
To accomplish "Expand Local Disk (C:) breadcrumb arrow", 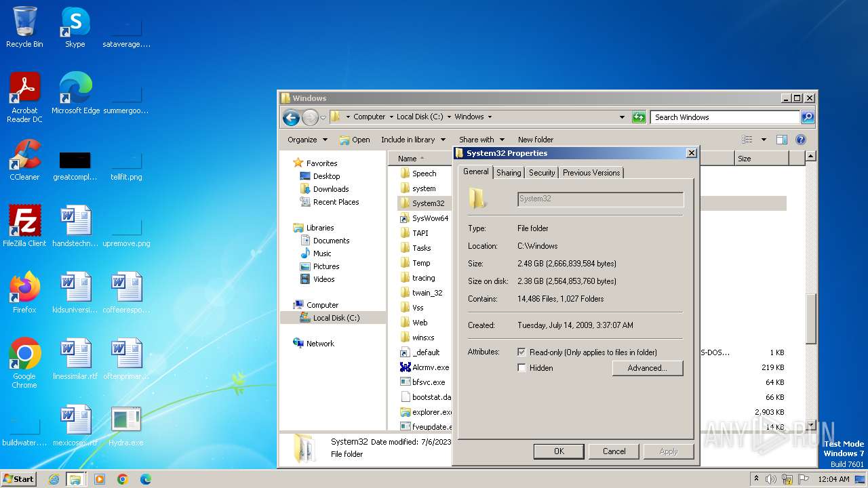I will tap(449, 117).
